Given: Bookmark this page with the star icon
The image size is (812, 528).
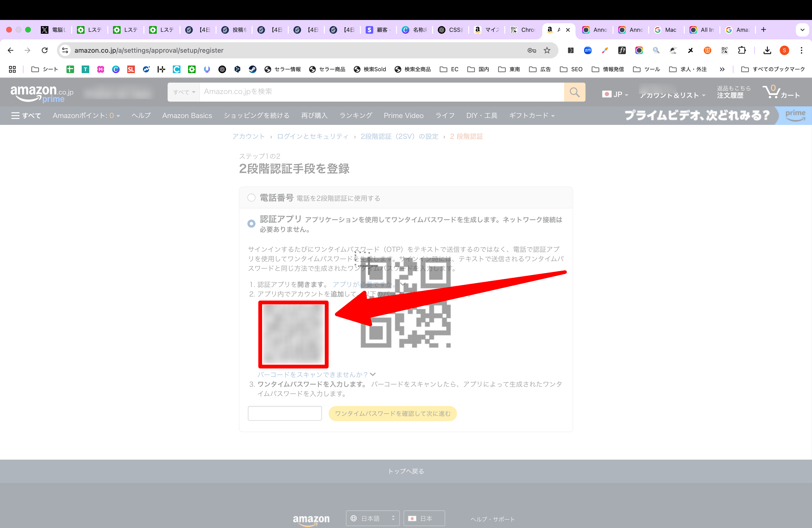Looking at the screenshot, I should click(547, 51).
